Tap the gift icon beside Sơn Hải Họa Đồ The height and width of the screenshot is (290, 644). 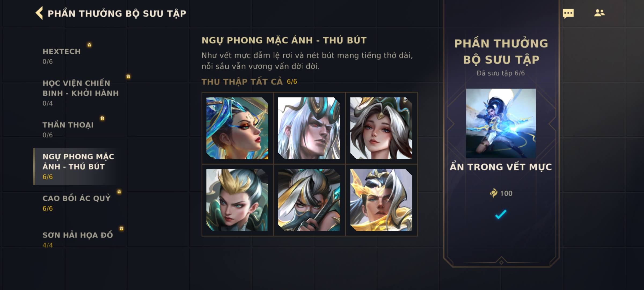tap(122, 228)
